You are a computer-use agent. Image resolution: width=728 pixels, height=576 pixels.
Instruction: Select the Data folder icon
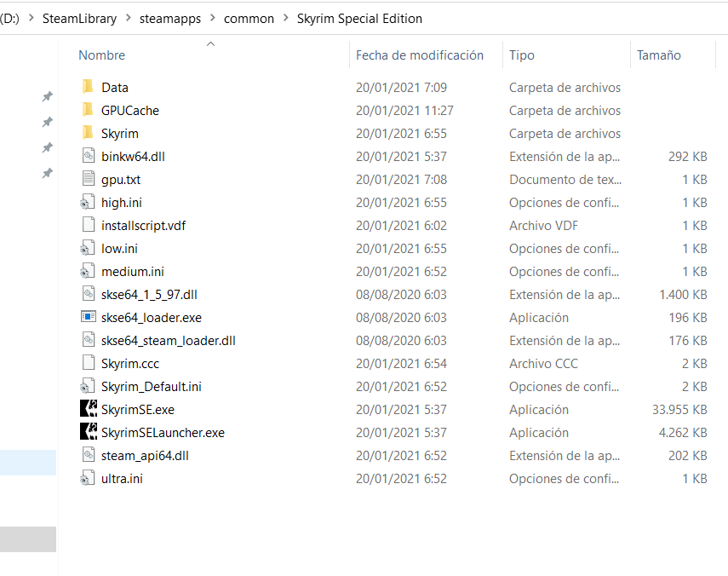point(88,87)
